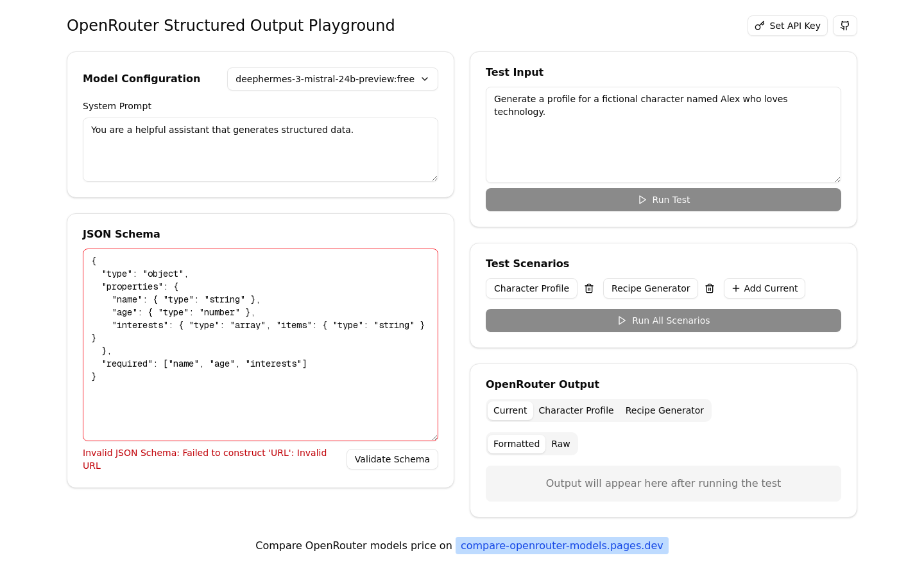Open the model selection dropdown

pos(332,79)
